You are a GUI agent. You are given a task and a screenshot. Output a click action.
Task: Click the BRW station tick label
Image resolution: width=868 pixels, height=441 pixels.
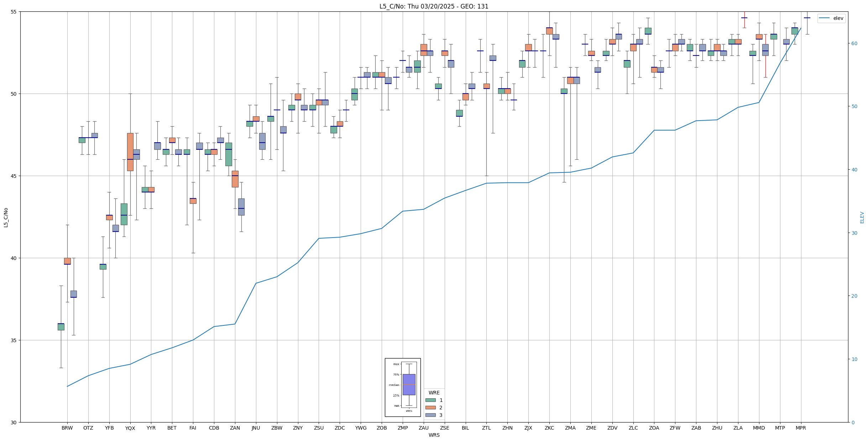67,428
